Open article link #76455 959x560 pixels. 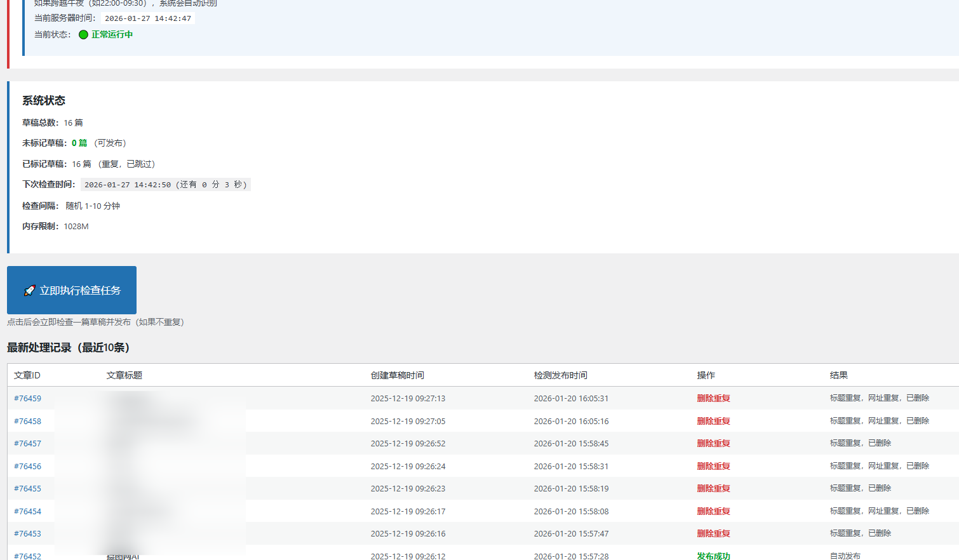27,489
